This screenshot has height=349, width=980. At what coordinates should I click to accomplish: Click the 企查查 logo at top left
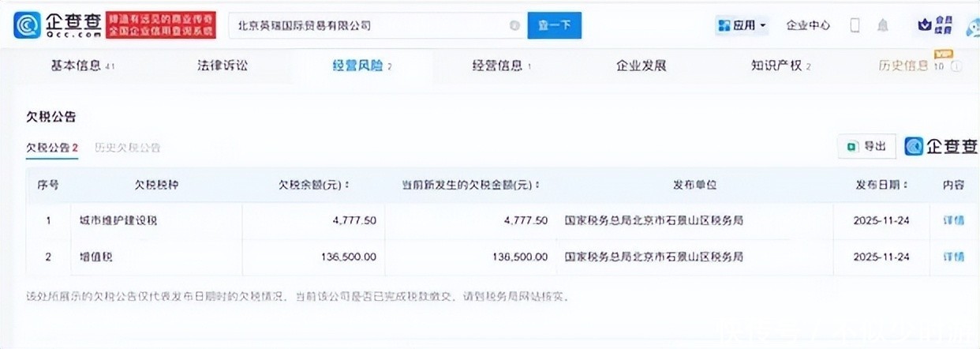55,25
